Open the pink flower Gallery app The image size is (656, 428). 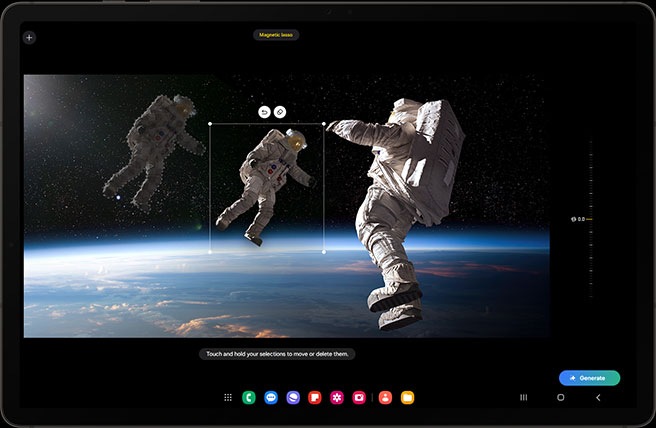click(337, 397)
